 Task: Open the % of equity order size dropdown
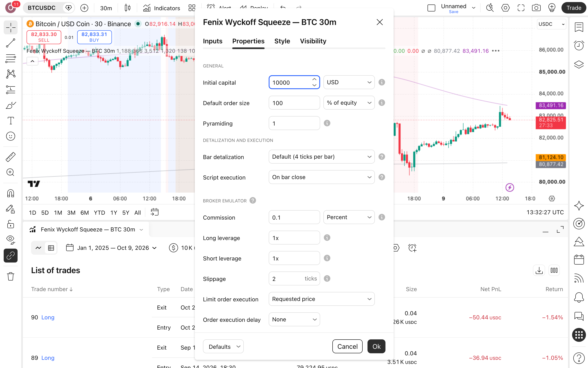pyautogui.click(x=349, y=103)
